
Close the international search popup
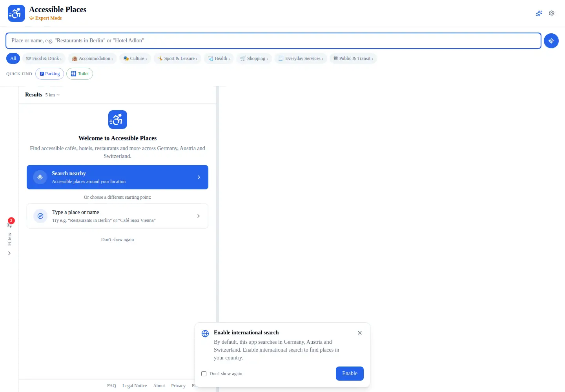360,333
